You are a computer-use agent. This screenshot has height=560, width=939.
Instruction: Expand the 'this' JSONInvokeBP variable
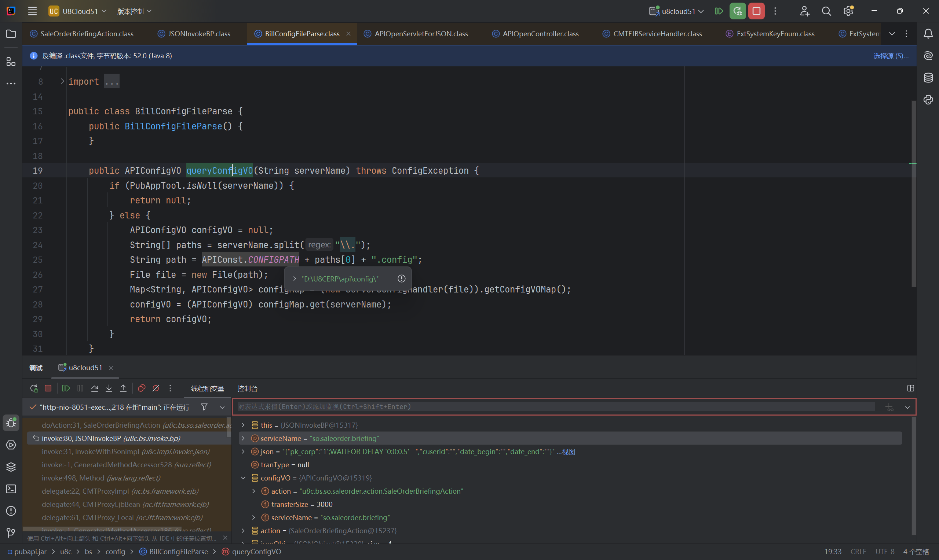click(243, 425)
